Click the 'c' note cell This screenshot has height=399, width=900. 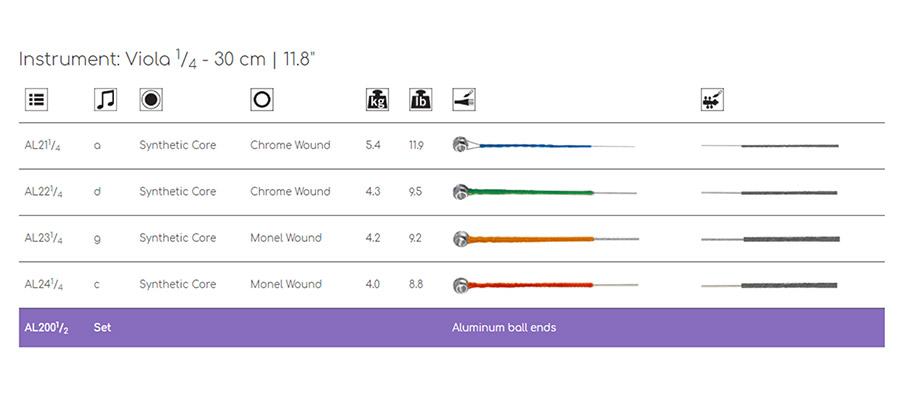point(96,285)
